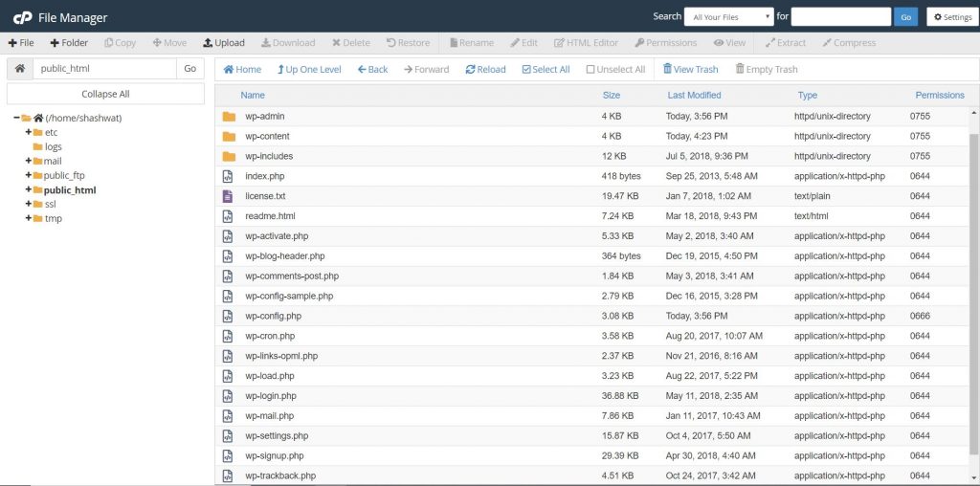980x486 pixels.
Task: Click the View eye button
Action: coord(729,42)
